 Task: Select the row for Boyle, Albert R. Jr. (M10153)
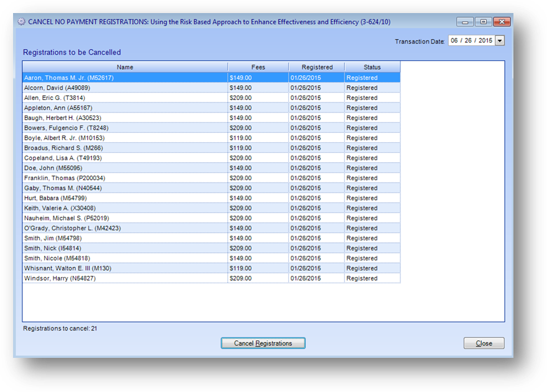(211, 138)
